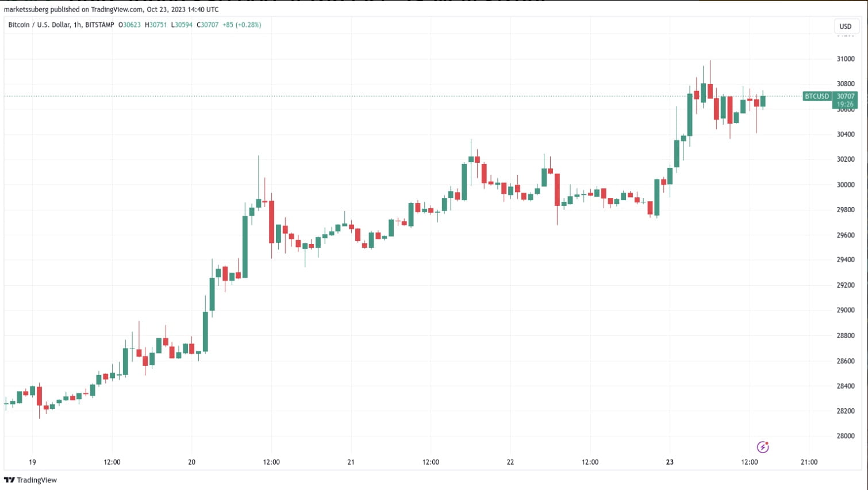Click the red notification dot on the lightning icon

(x=767, y=443)
